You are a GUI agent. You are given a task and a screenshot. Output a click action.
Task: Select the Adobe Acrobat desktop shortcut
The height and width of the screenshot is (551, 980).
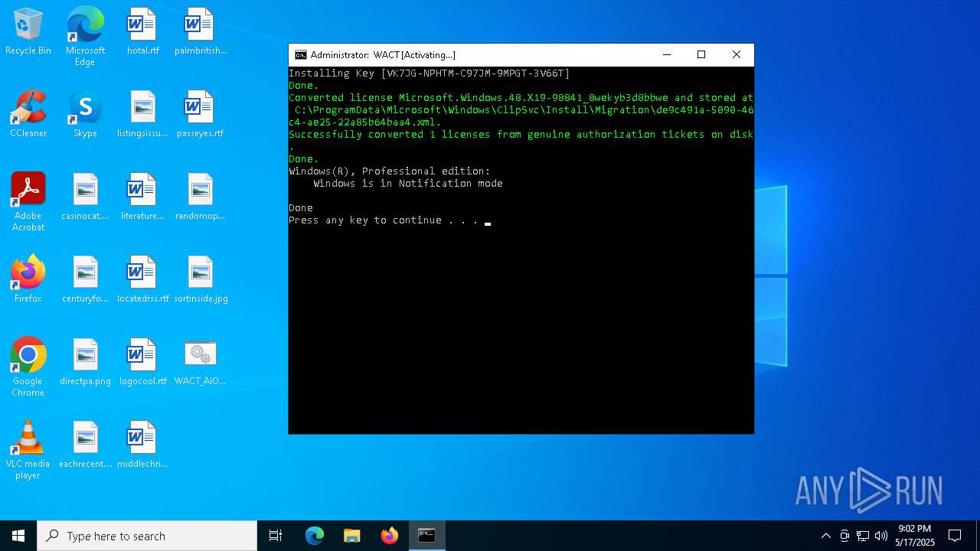[28, 202]
